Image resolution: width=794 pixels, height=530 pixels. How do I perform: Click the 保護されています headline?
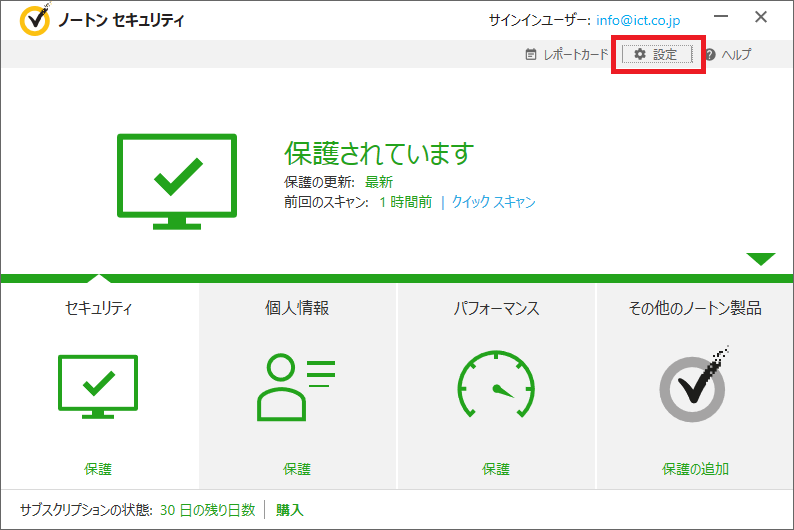(379, 153)
